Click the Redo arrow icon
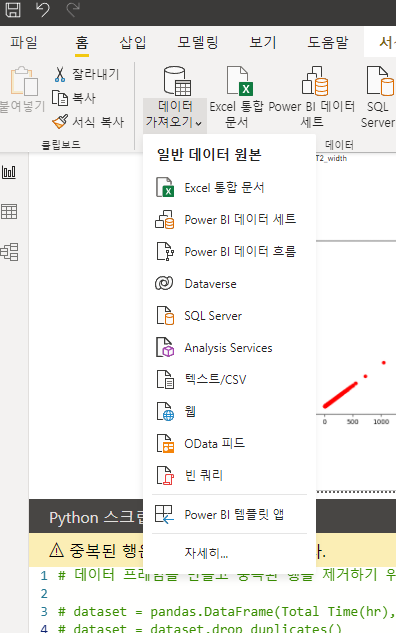The image size is (396, 633). 73,9
